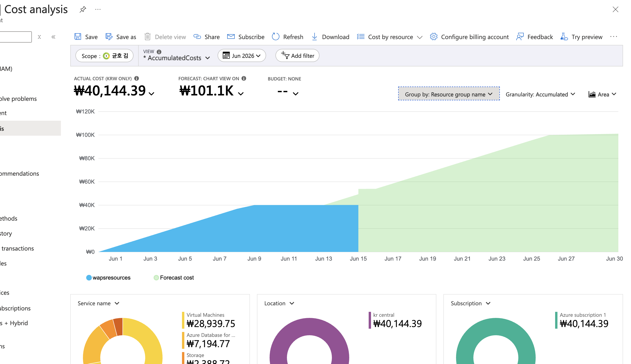Toggle Forecast cost legend series
The width and height of the screenshot is (631, 364).
coord(174,277)
